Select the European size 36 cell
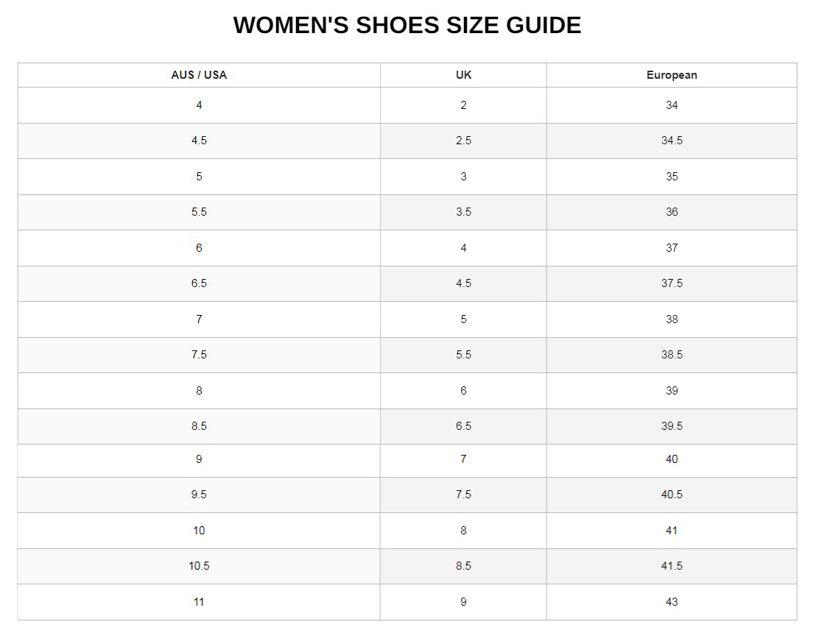Screen dimensions: 816x644 coord(672,212)
